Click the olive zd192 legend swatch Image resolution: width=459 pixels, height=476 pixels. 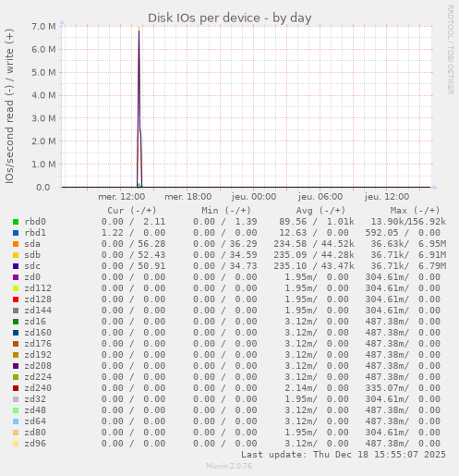pyautogui.click(x=16, y=355)
